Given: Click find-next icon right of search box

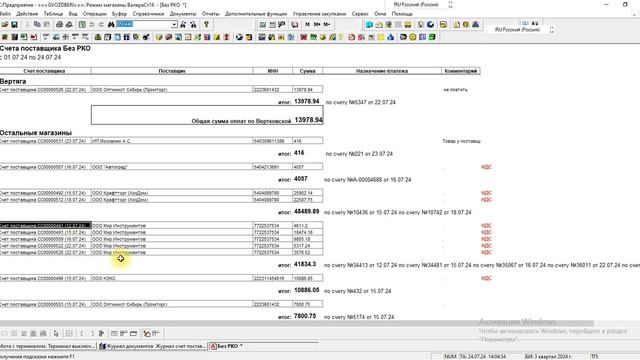Looking at the screenshot, I should tap(183, 24).
